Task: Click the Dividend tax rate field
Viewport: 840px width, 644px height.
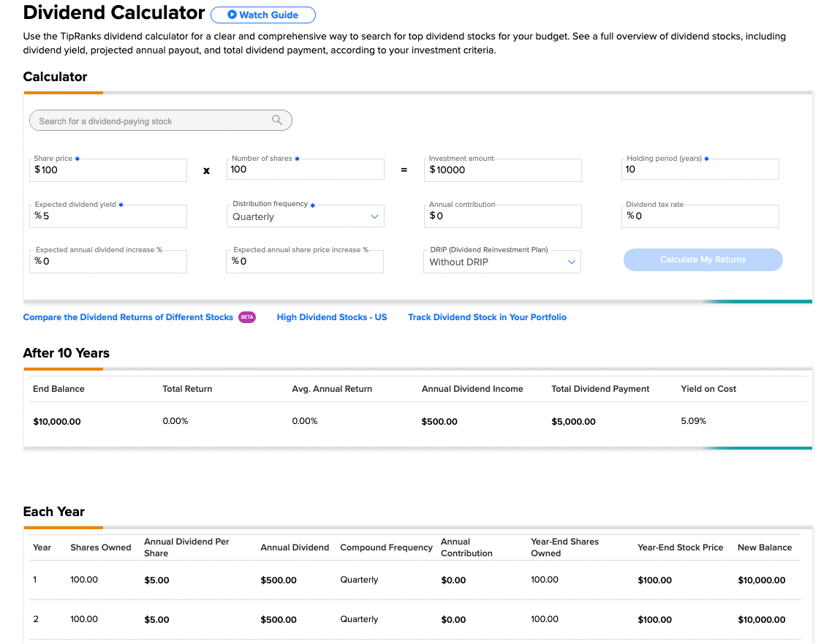Action: tap(700, 216)
